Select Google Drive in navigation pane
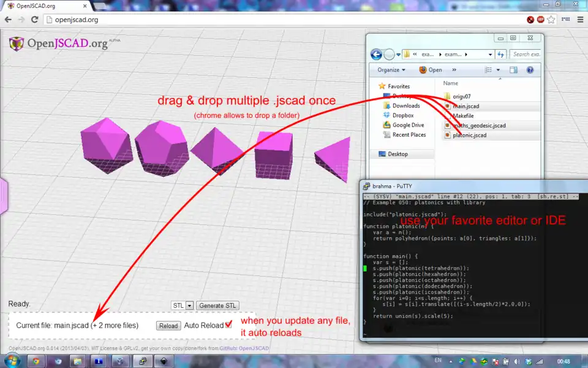The height and width of the screenshot is (368, 588). pyautogui.click(x=409, y=125)
